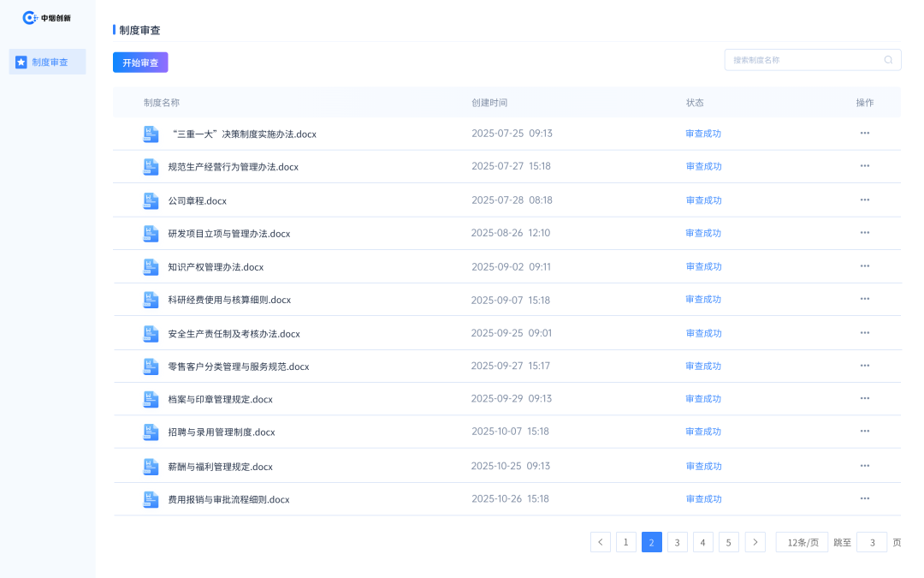
Task: Click the document icon for 研发项目立项与管理办法.docx
Action: [x=151, y=234]
